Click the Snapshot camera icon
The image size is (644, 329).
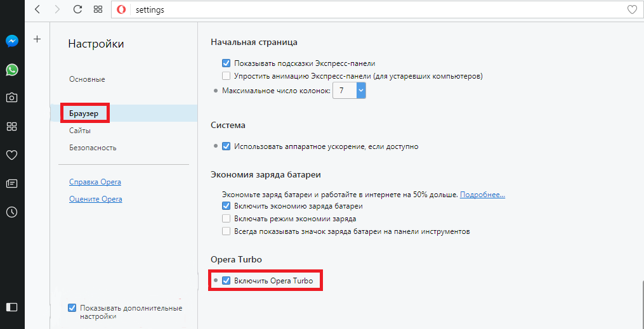coord(11,98)
